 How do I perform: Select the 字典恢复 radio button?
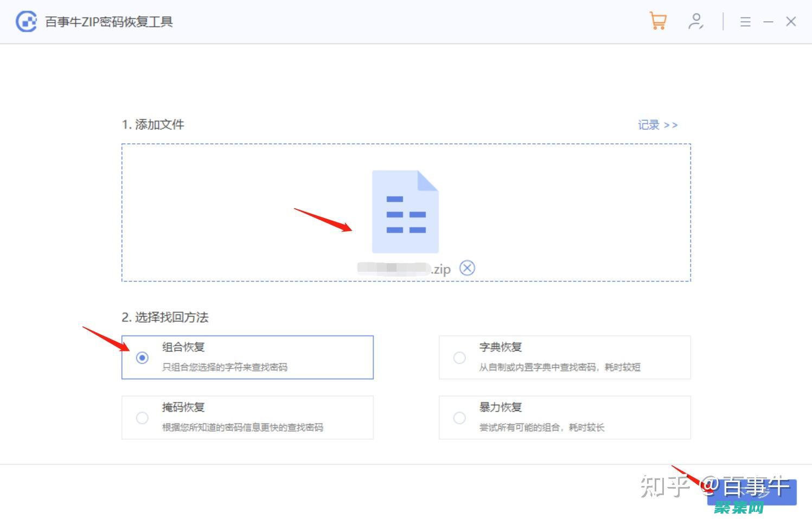pos(459,358)
